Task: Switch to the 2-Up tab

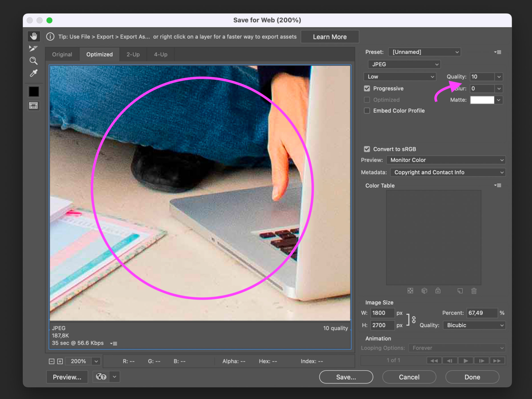Action: coord(133,54)
